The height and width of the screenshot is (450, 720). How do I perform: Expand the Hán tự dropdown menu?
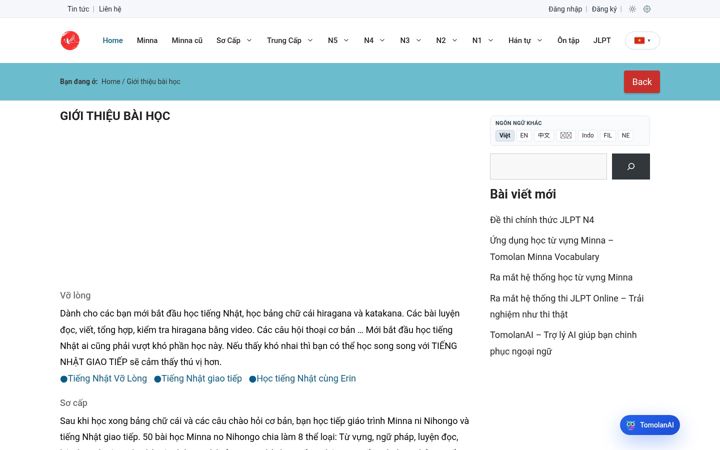pyautogui.click(x=525, y=40)
